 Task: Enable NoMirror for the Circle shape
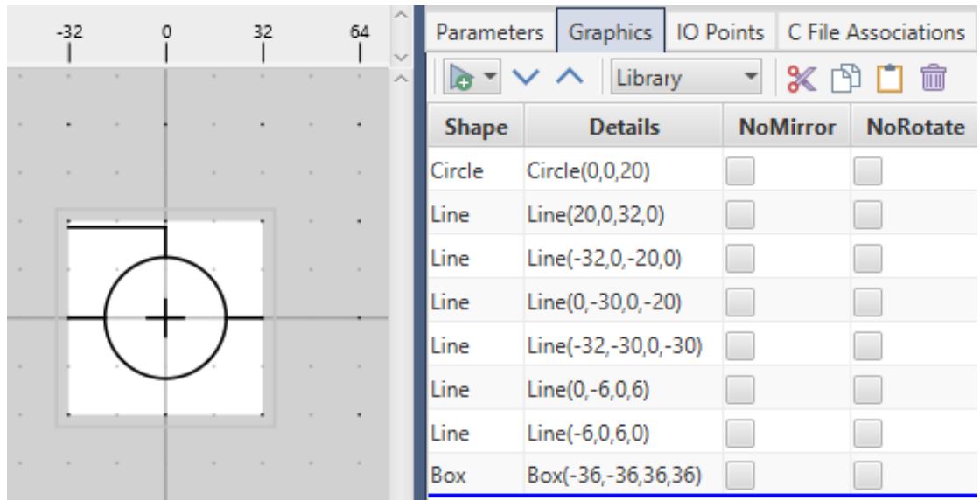740,170
